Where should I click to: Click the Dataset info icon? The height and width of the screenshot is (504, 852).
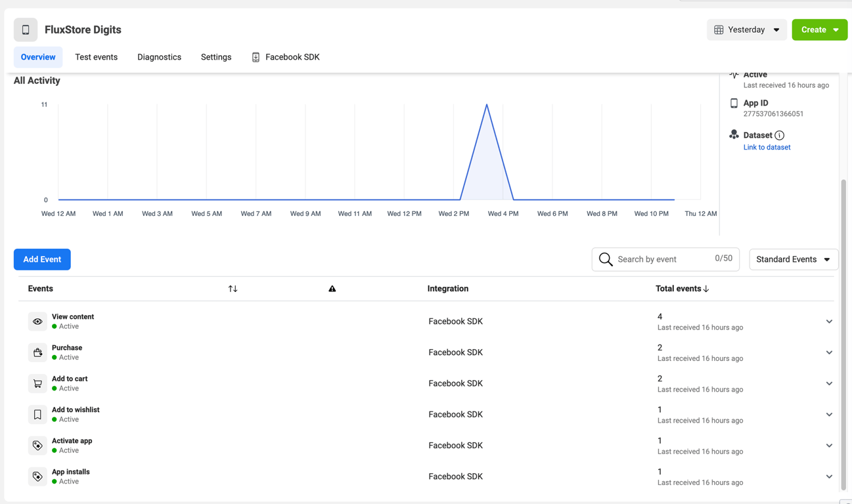779,135
